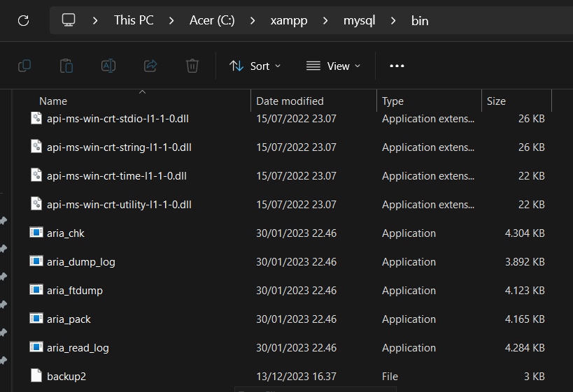The height and width of the screenshot is (392, 573).
Task: Click the Paste icon in toolbar
Action: click(x=66, y=66)
